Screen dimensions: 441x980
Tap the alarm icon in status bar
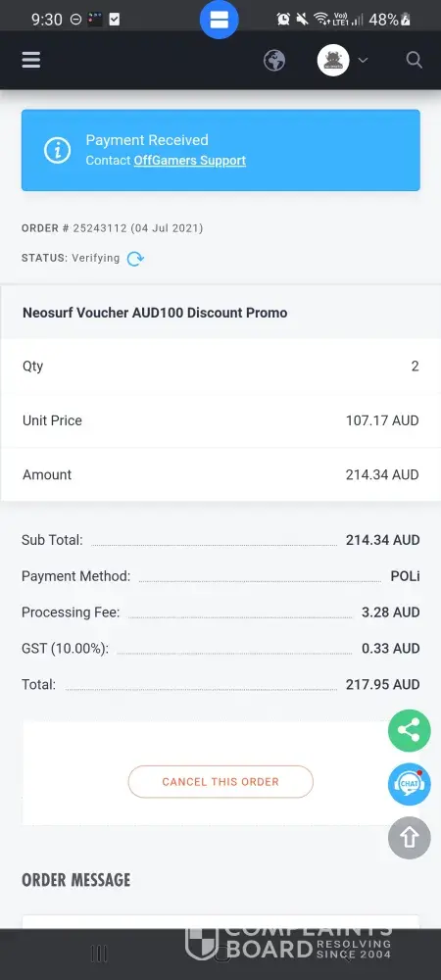283,20
